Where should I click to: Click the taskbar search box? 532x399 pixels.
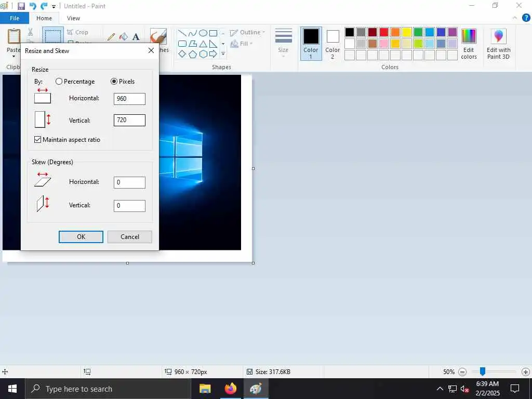click(x=108, y=389)
